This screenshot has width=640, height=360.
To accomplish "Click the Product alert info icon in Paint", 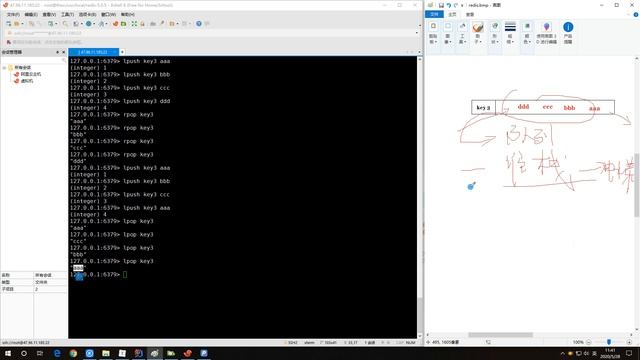I will [x=568, y=33].
